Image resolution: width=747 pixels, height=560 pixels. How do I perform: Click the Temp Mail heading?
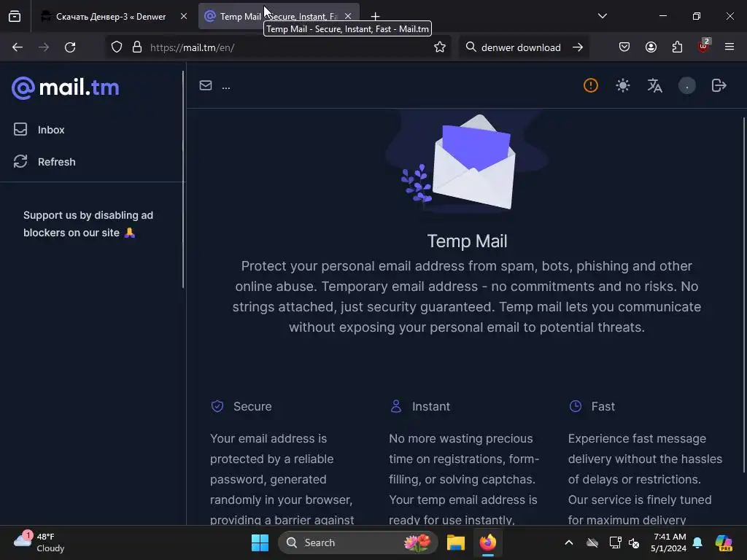click(x=467, y=241)
